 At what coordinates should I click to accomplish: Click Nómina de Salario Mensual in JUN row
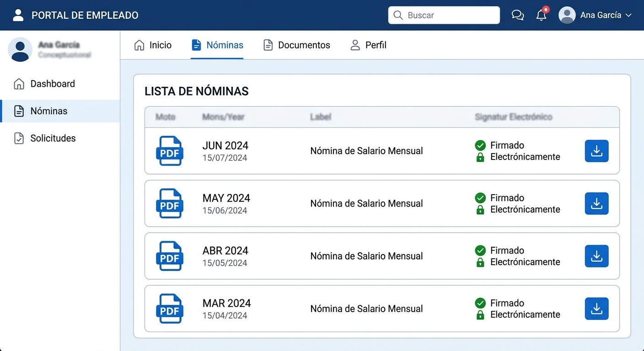point(366,151)
